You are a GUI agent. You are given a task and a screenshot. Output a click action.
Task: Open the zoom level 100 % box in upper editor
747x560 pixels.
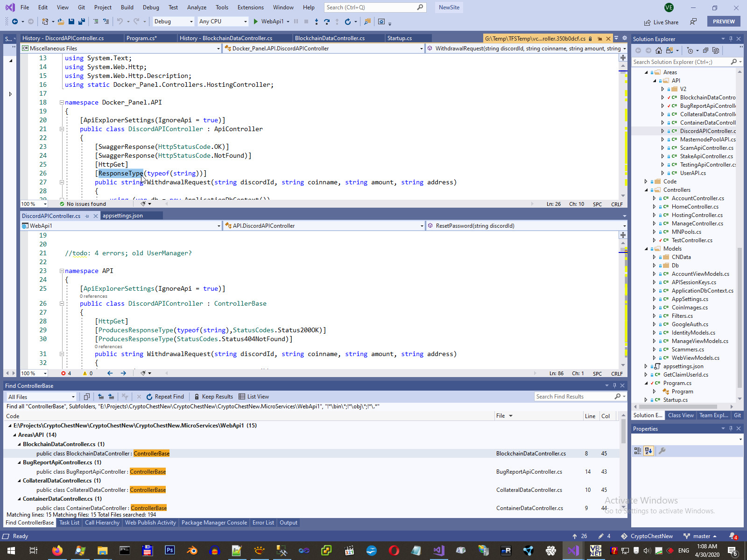pyautogui.click(x=34, y=204)
